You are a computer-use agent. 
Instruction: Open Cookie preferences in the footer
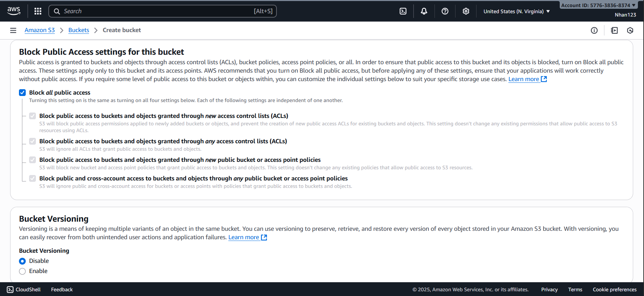pyautogui.click(x=614, y=290)
